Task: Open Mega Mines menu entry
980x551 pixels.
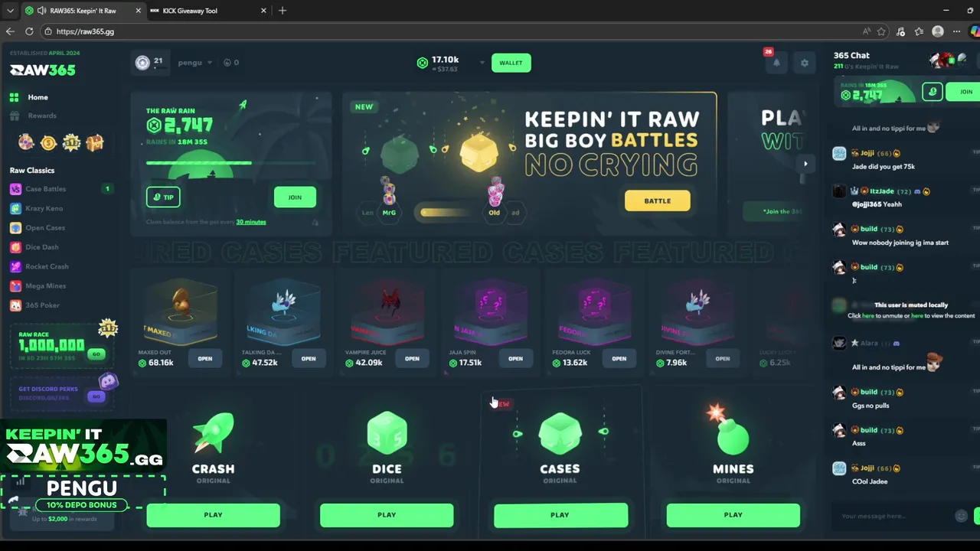Action: [44, 285]
